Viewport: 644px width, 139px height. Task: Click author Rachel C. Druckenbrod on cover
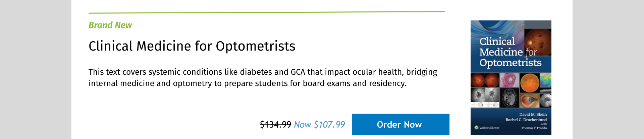point(526,120)
